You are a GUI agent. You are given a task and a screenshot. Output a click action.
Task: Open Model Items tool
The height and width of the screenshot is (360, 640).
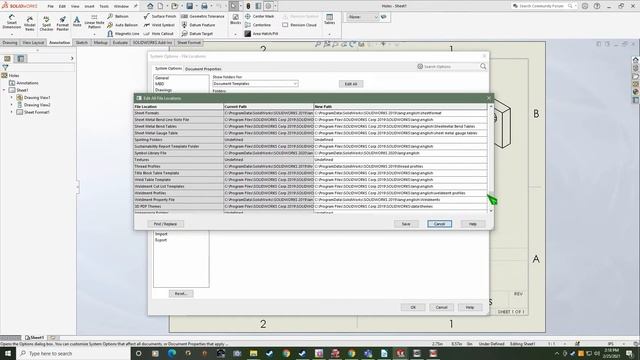(x=29, y=23)
